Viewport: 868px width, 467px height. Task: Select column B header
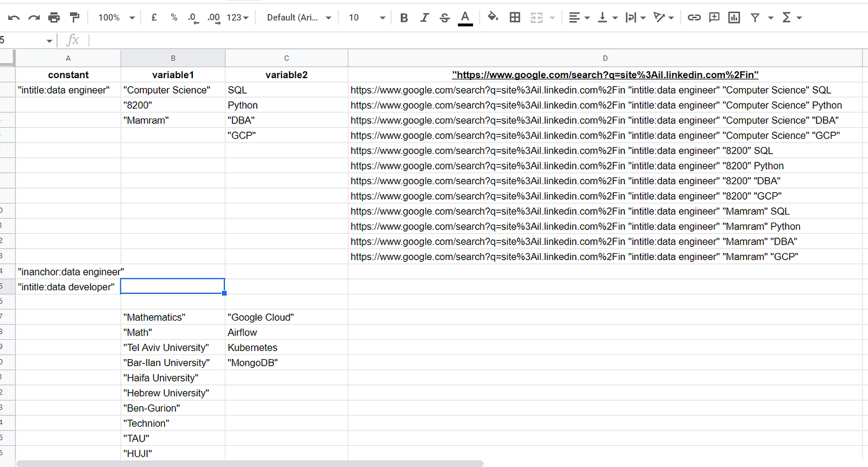coord(173,58)
